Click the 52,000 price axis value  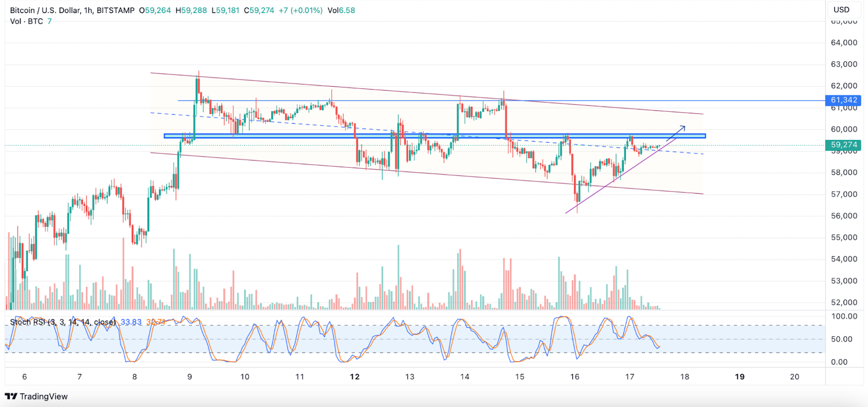(844, 302)
